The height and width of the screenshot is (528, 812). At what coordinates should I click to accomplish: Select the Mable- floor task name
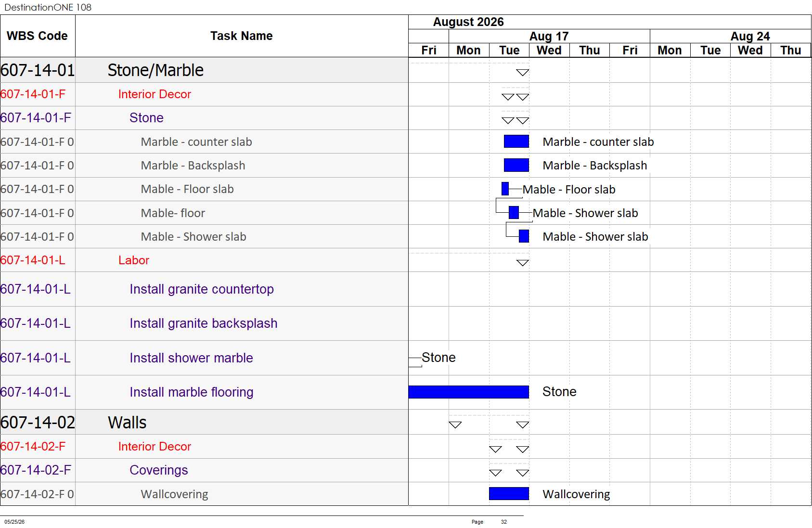coord(173,213)
